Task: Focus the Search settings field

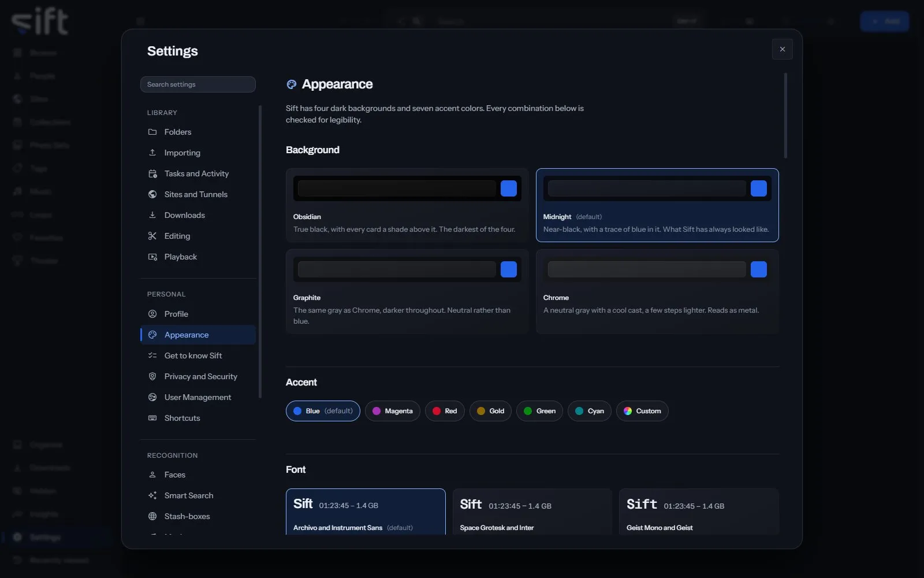Action: click(x=198, y=84)
